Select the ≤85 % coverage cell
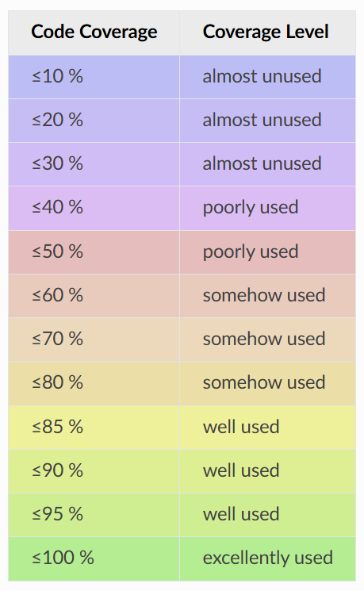364x591 pixels. (94, 428)
